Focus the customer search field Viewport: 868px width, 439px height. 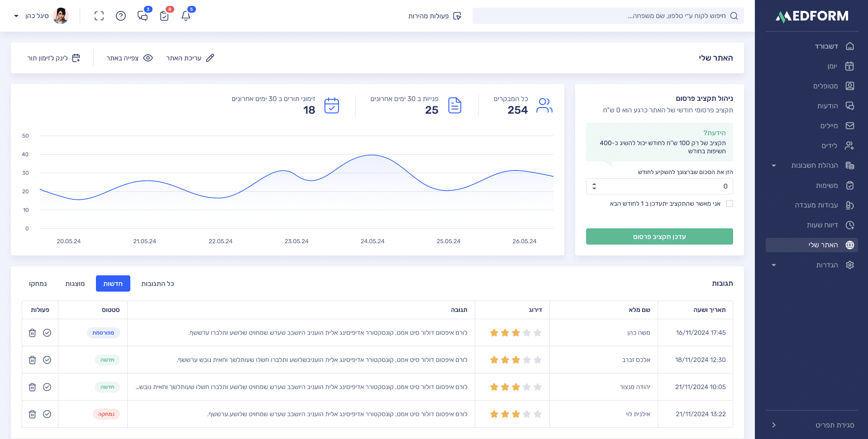608,16
